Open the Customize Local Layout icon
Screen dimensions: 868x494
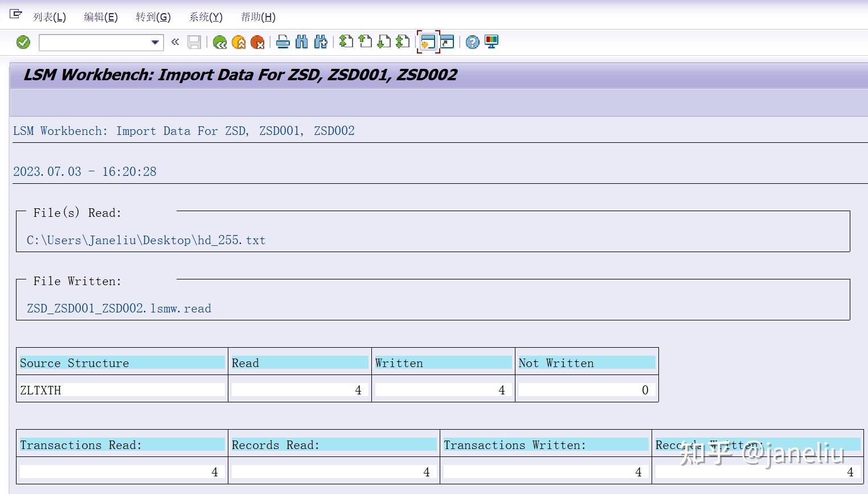491,42
